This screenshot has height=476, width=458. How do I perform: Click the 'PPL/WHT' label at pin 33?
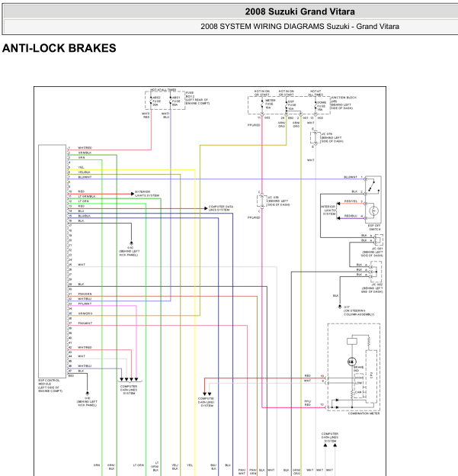click(x=85, y=304)
